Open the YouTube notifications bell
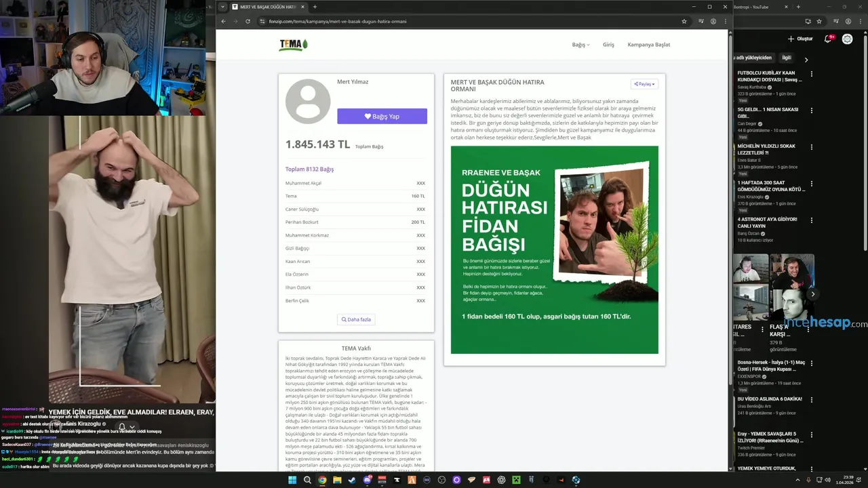The width and height of the screenshot is (868, 488). (828, 39)
